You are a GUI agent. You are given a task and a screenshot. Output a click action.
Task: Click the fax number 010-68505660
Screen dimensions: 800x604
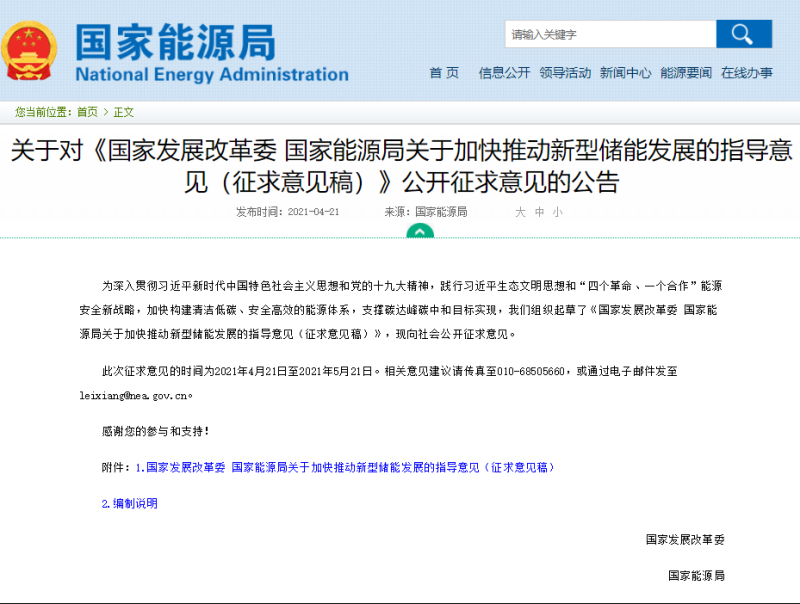coord(531,371)
